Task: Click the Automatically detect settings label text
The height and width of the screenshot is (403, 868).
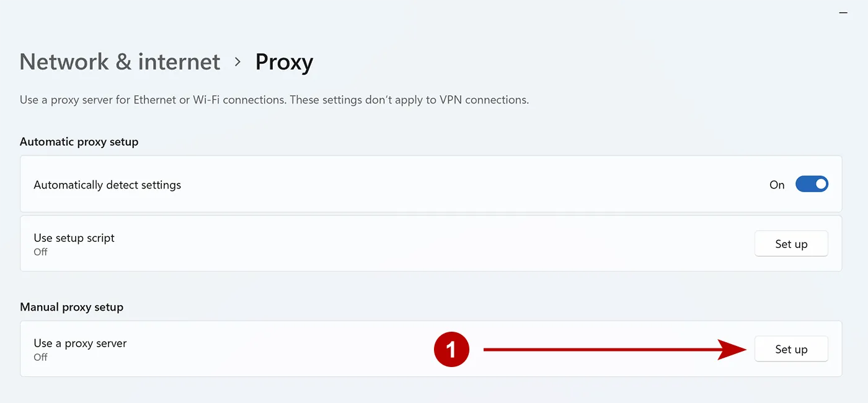Action: 107,184
